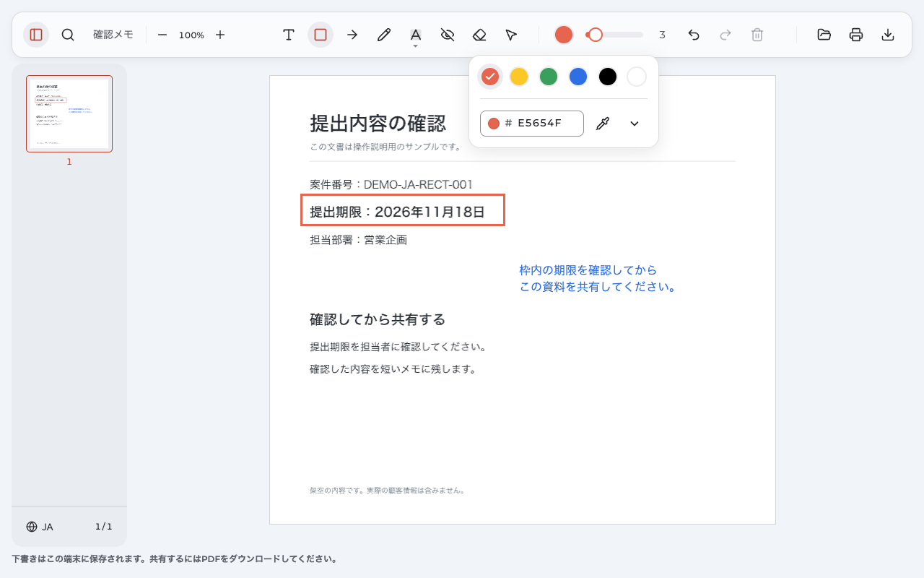Select the redact hide tool
Screen dimensions: 924x578
tap(448, 35)
